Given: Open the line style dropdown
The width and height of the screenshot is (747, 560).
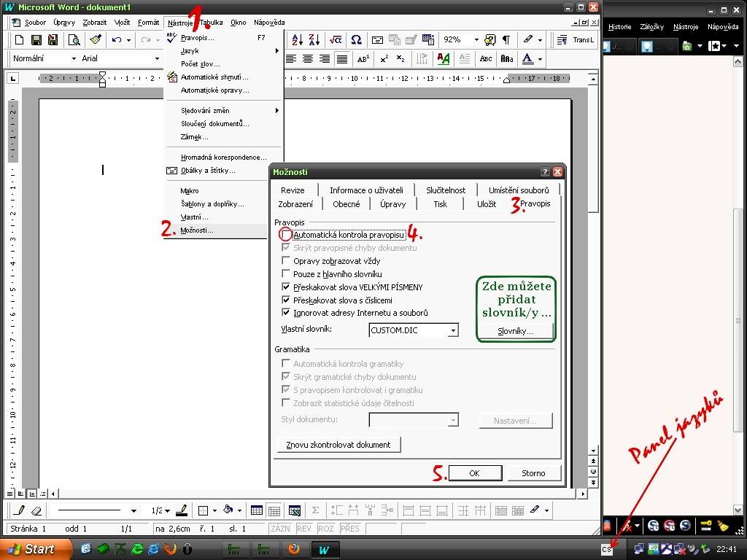Looking at the screenshot, I should click(134, 510).
